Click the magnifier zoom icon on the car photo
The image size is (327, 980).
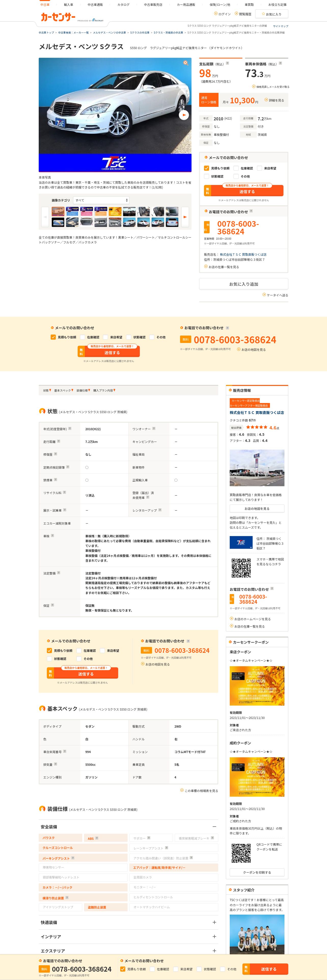186,63
